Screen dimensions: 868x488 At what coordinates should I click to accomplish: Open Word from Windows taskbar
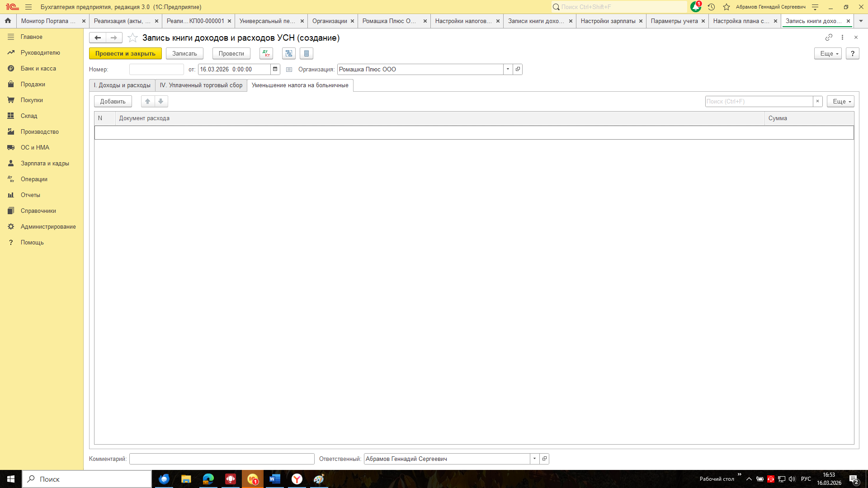click(x=274, y=479)
